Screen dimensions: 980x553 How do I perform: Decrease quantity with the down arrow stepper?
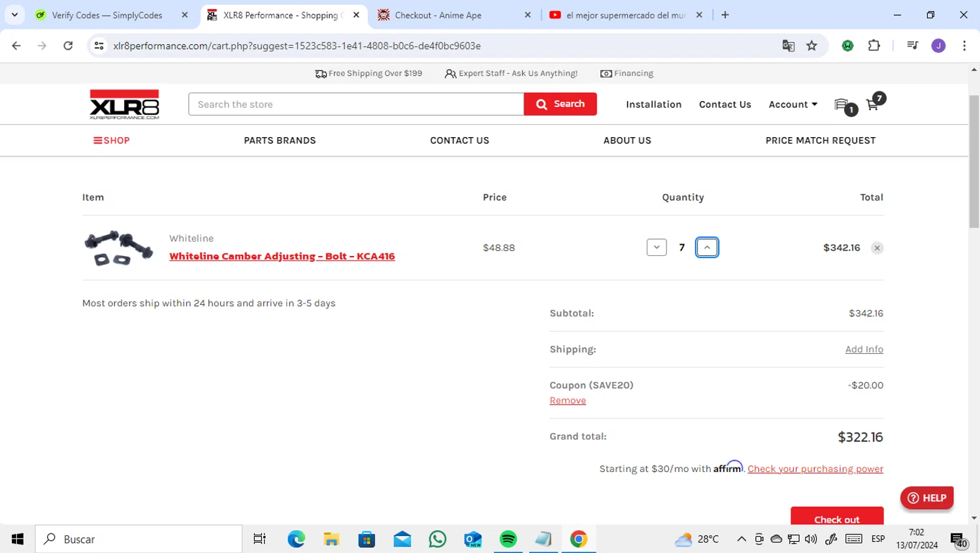[657, 247]
